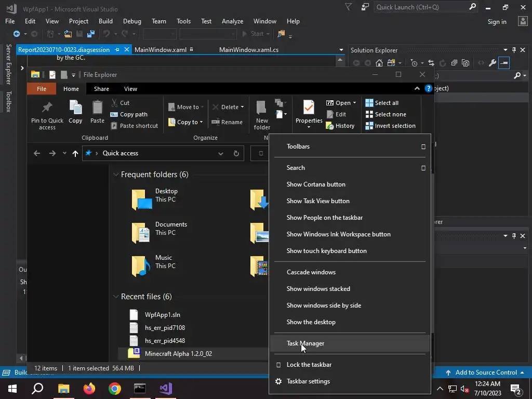The image size is (532, 399).
Task: Minimize the File Explorer ribbon chevron
Action: click(417, 88)
